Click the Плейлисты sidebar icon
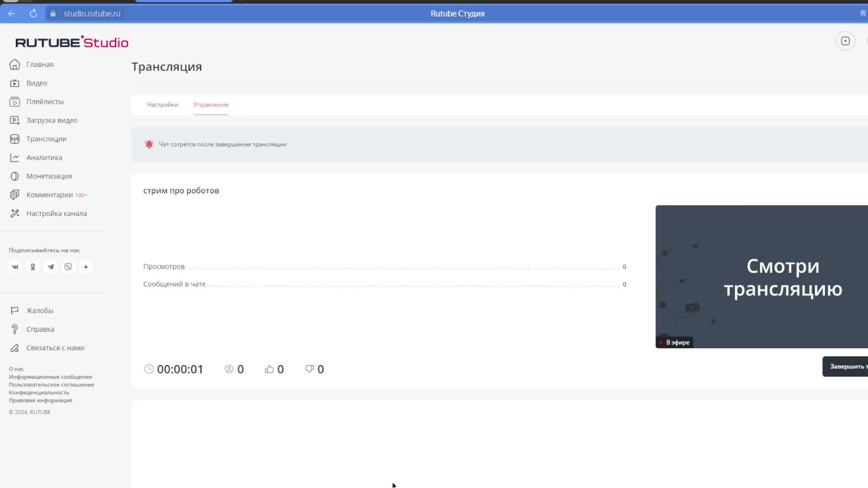The height and width of the screenshot is (488, 868). pyautogui.click(x=14, y=102)
